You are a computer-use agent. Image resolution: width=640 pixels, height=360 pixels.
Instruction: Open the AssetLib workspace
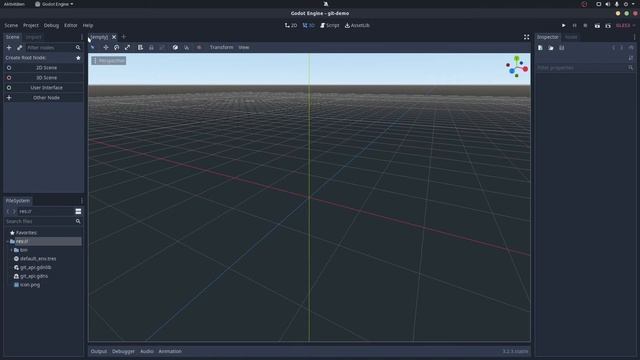(357, 25)
